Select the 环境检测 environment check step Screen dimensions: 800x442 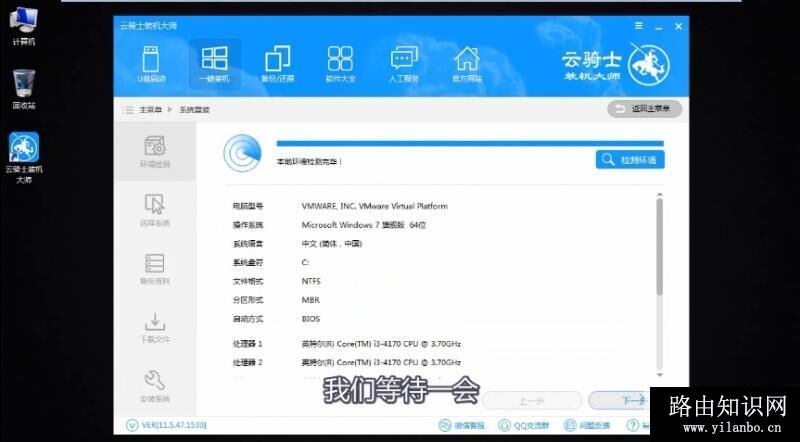(155, 152)
